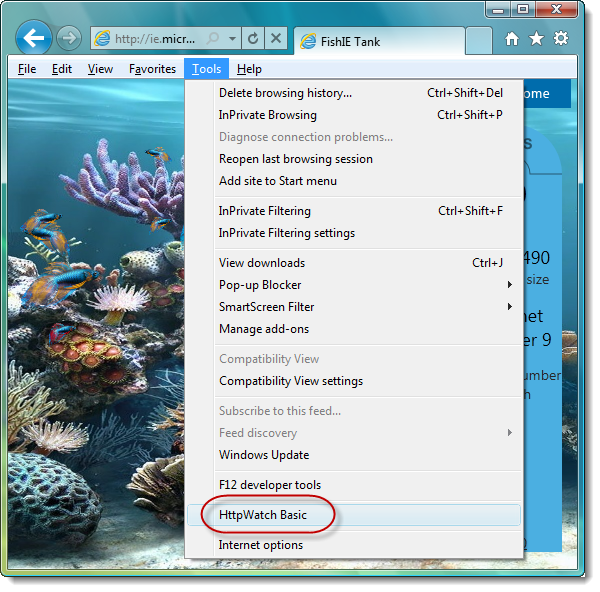Expand the Pop-up Blocker submenu

tap(354, 285)
